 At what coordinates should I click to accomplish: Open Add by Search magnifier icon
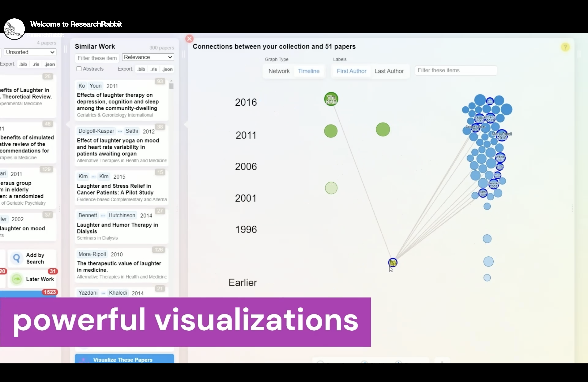(17, 258)
